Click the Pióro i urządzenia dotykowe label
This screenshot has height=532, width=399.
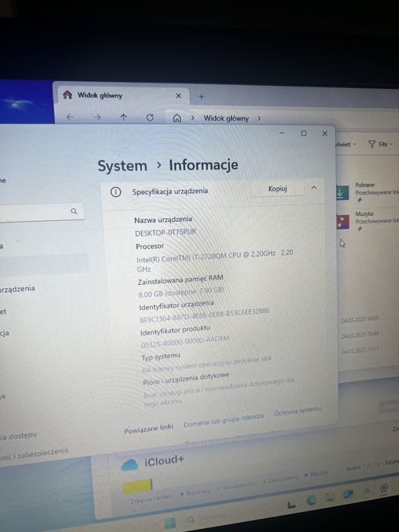[186, 379]
